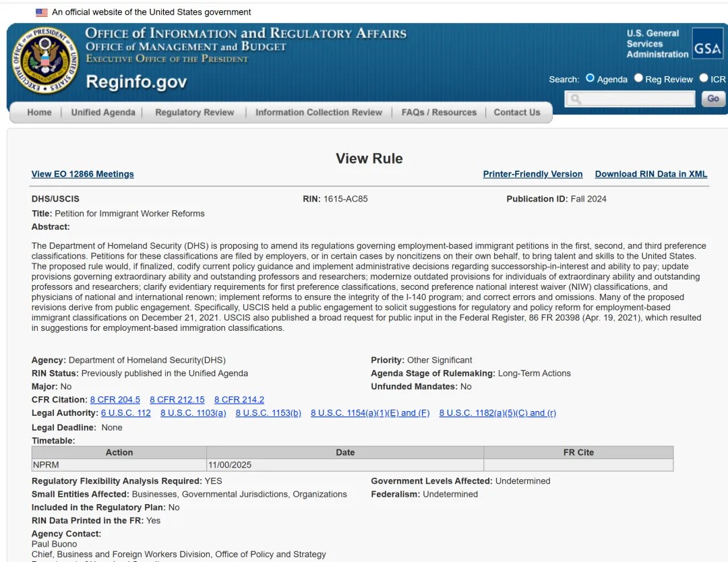This screenshot has height=562, width=728.
Task: Open the Unified Agenda menu
Action: [x=103, y=113]
